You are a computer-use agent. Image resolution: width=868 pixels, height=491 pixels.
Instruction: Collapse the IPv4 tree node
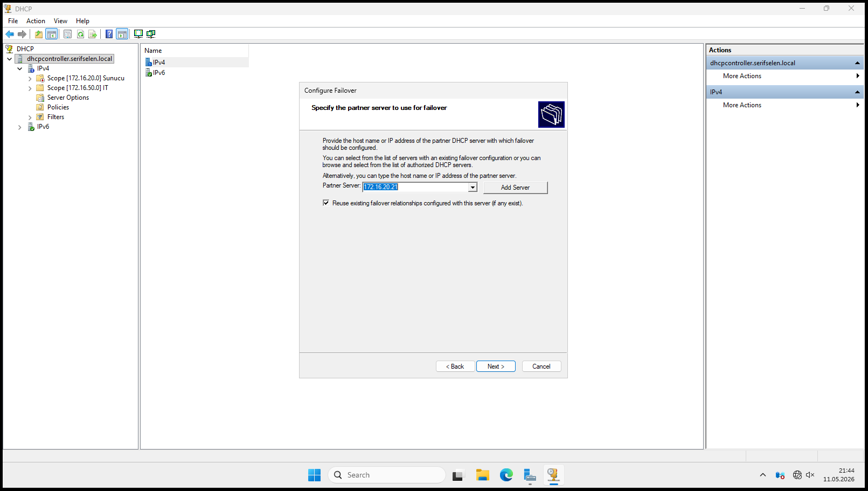20,68
